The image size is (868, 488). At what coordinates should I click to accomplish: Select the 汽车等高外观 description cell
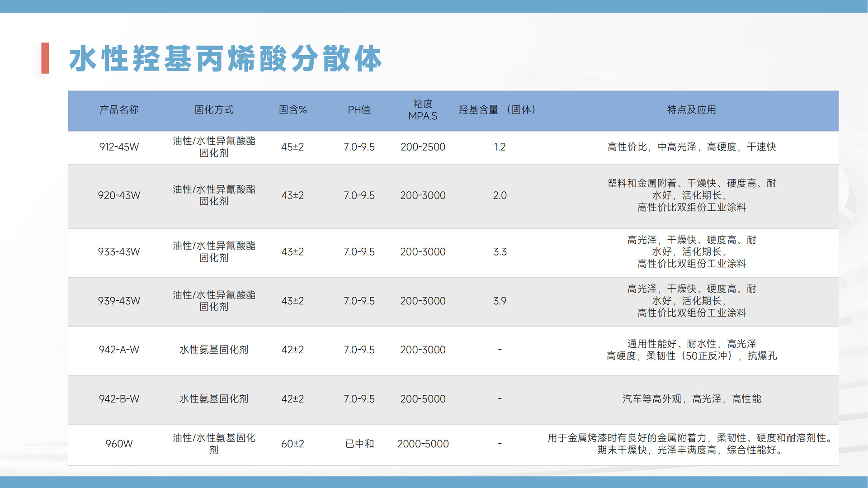coord(691,399)
